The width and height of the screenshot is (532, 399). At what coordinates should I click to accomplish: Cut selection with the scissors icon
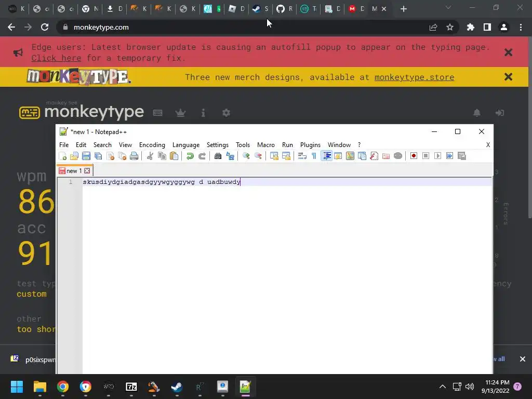150,156
